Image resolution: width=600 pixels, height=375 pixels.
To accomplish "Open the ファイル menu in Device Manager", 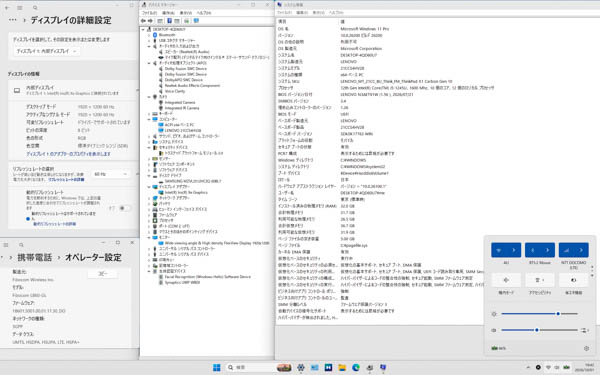I will pyautogui.click(x=150, y=13).
